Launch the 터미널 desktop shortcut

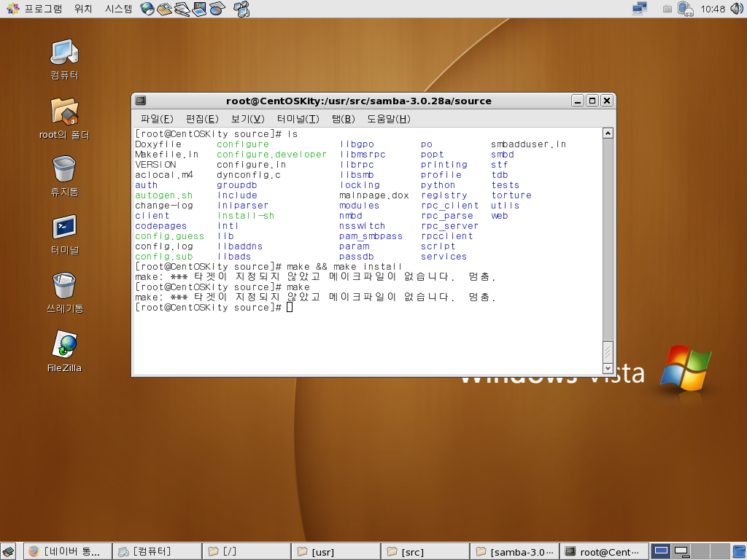[x=64, y=236]
